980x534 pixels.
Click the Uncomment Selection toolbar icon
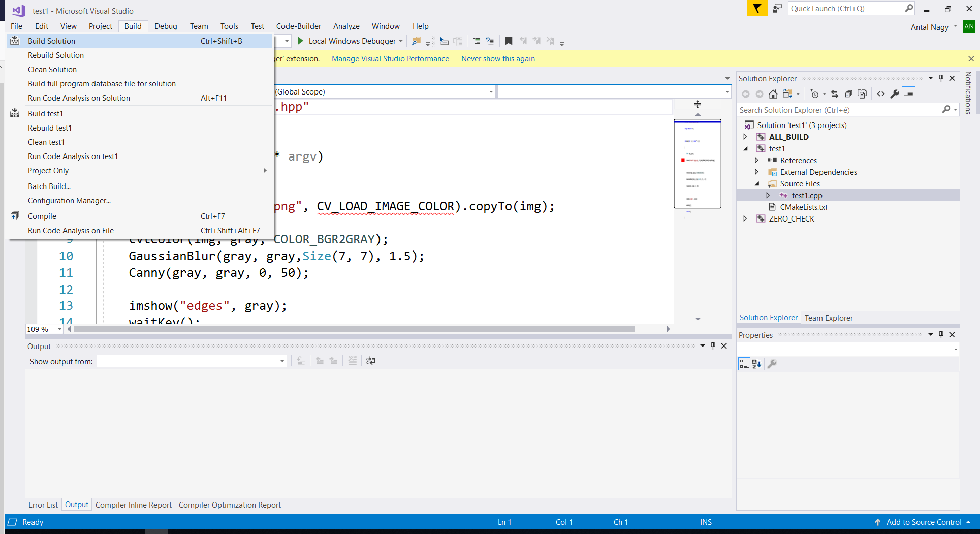490,41
